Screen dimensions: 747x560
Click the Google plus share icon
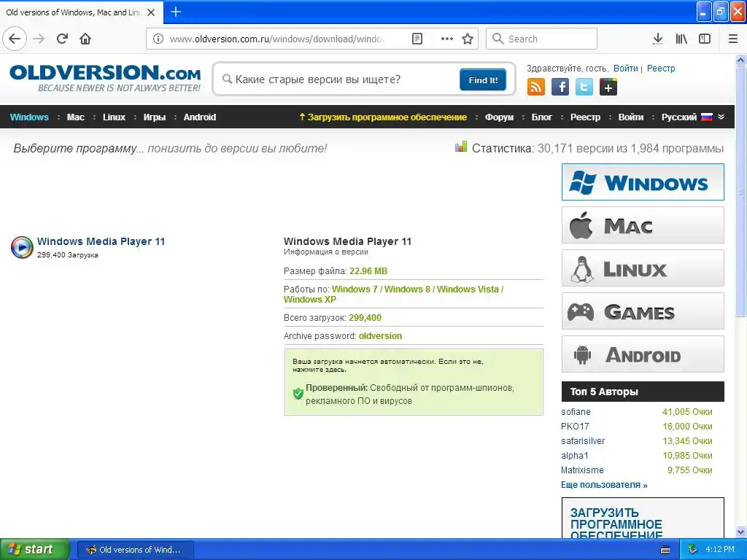point(608,87)
